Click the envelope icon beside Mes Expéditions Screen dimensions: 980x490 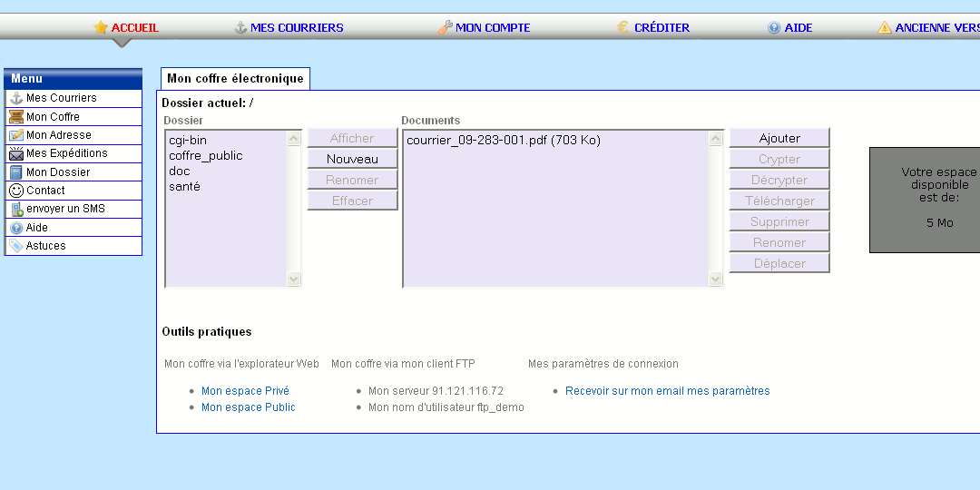point(16,153)
